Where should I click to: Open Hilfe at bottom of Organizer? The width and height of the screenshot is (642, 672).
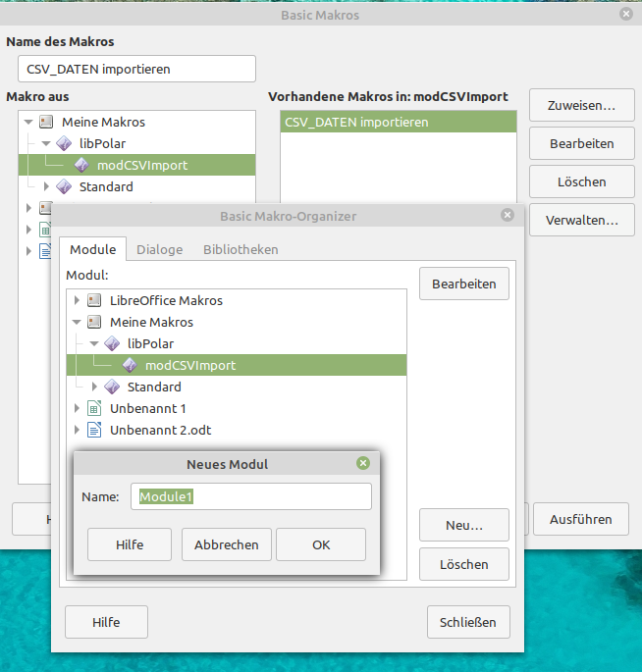pyautogui.click(x=106, y=622)
